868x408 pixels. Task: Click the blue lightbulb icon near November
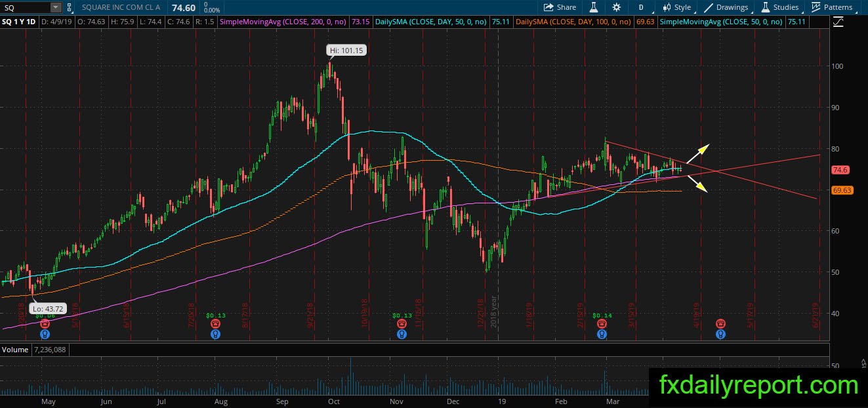[401, 334]
